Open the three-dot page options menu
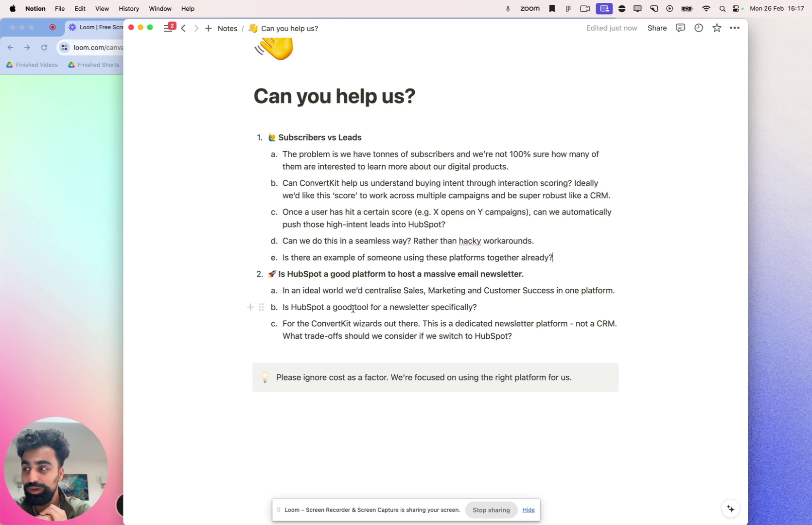 point(735,28)
